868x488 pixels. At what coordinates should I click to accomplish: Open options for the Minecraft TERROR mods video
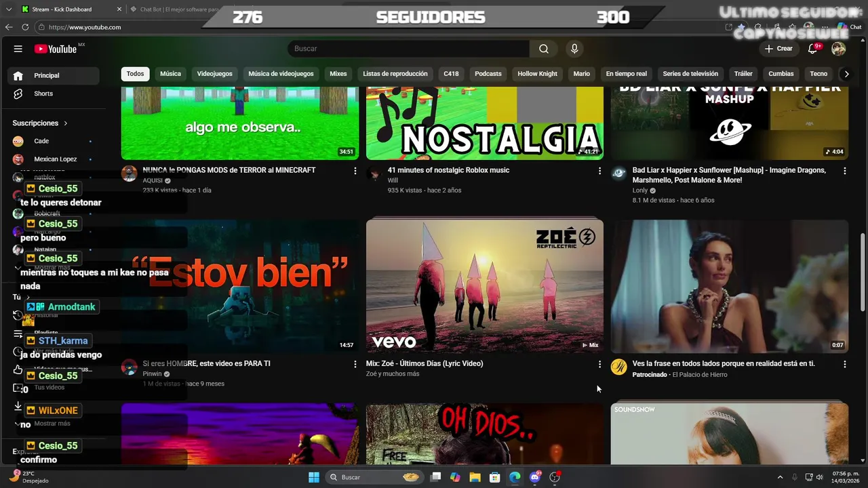tap(355, 171)
